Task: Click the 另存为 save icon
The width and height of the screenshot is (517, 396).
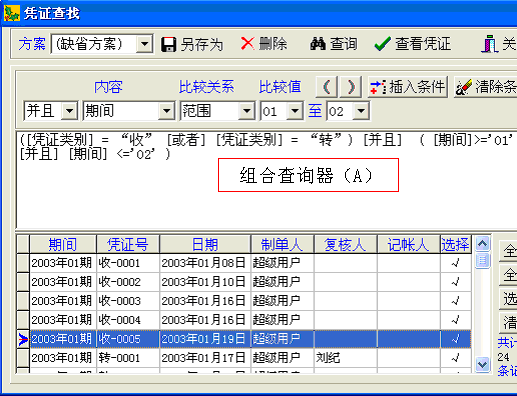Action: coord(169,44)
